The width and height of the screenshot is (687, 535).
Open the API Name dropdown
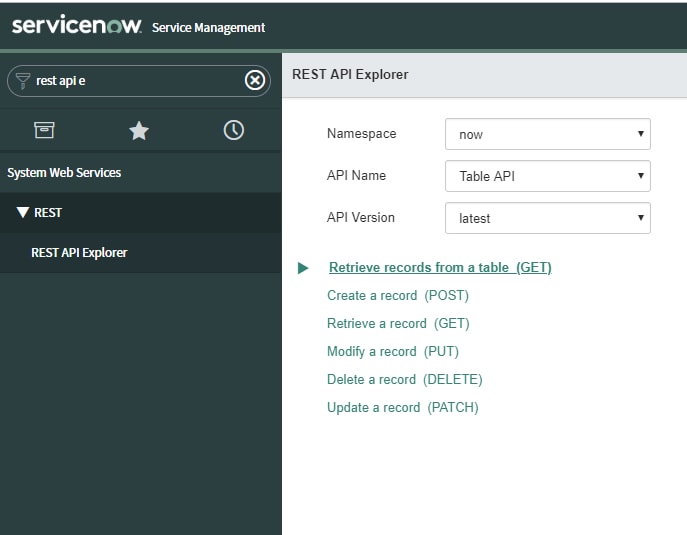coord(548,176)
